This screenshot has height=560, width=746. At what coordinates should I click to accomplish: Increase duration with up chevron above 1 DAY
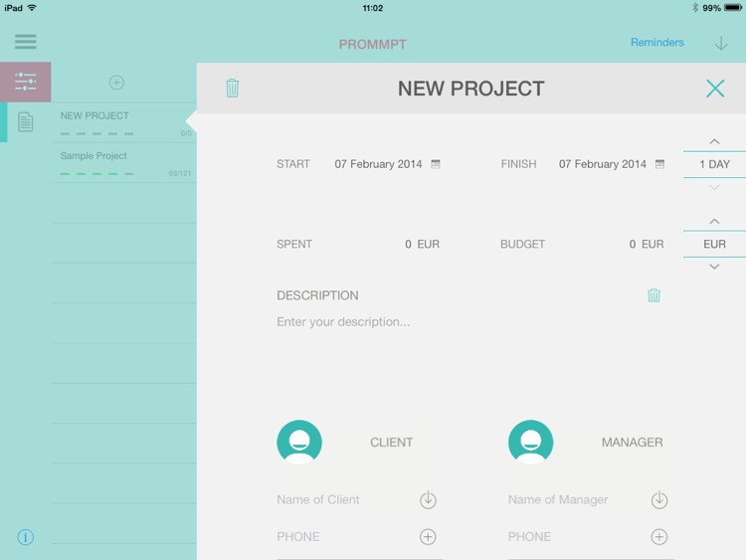714,142
